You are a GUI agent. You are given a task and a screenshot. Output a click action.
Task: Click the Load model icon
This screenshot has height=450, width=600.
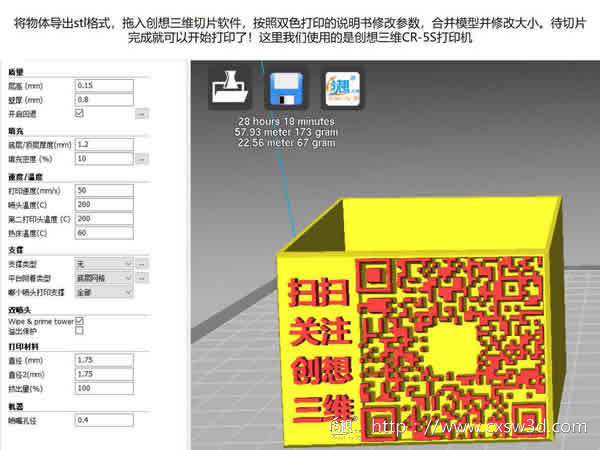click(230, 87)
